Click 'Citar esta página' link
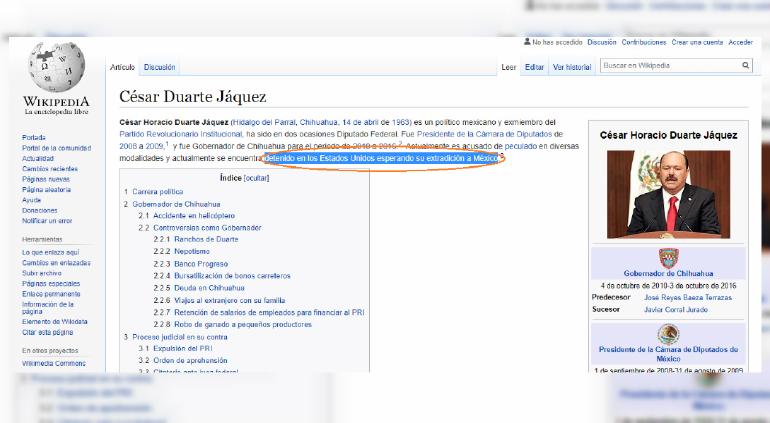Screen dimensions: 770x423 48,332
